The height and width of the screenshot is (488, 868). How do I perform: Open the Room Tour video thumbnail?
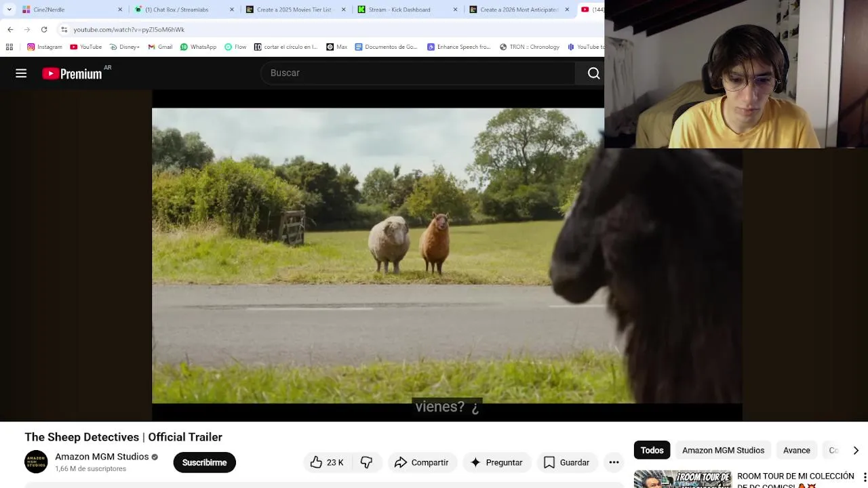pyautogui.click(x=683, y=479)
